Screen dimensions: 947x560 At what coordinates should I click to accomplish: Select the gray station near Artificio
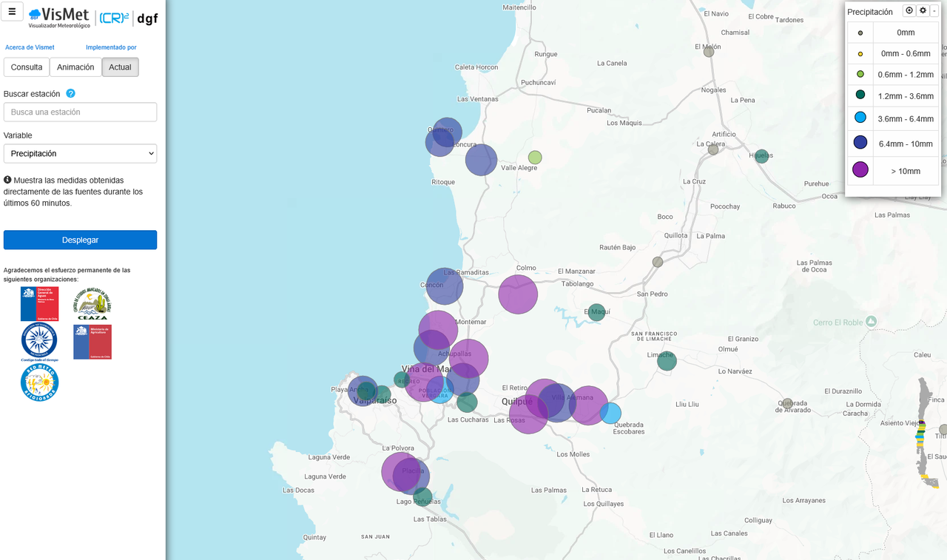tap(713, 149)
